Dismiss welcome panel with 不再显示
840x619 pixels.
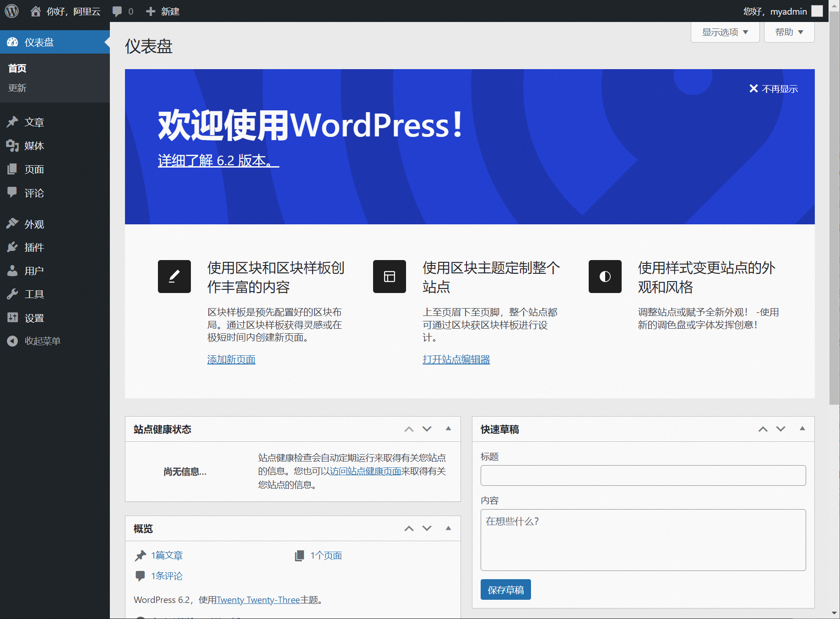(x=773, y=88)
